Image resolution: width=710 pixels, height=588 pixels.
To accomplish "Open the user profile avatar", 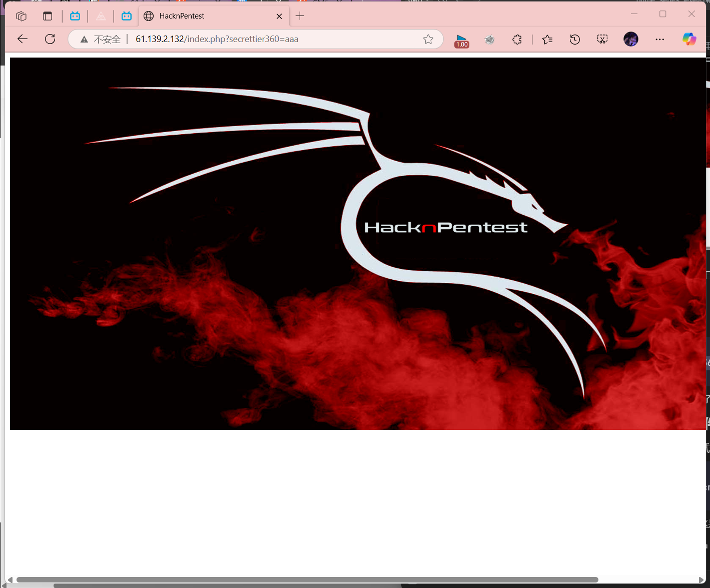I will [631, 39].
